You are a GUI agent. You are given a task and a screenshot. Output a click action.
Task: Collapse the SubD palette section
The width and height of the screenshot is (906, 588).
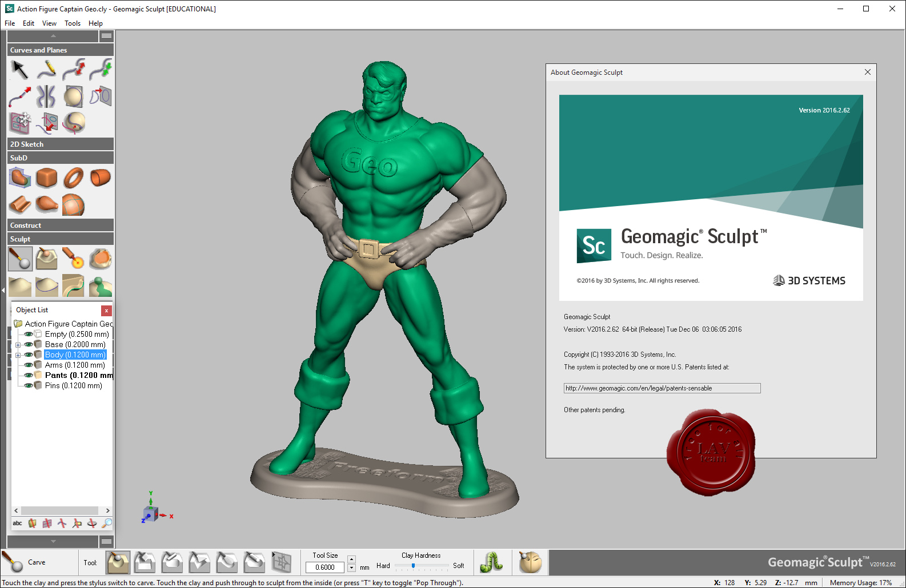(61, 158)
